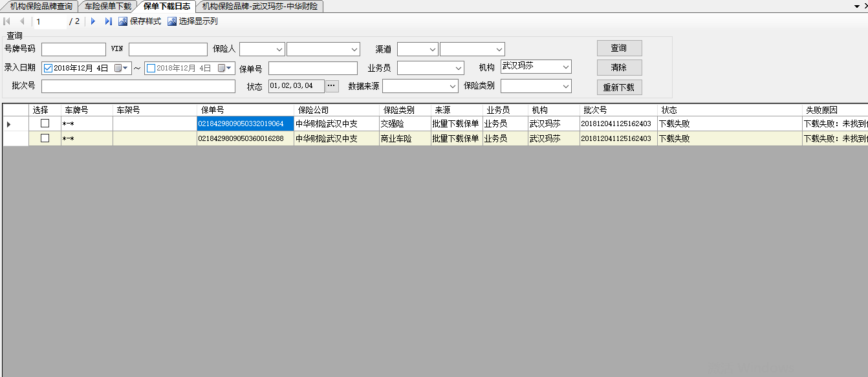Focus the 保单号 input field

[x=313, y=68]
